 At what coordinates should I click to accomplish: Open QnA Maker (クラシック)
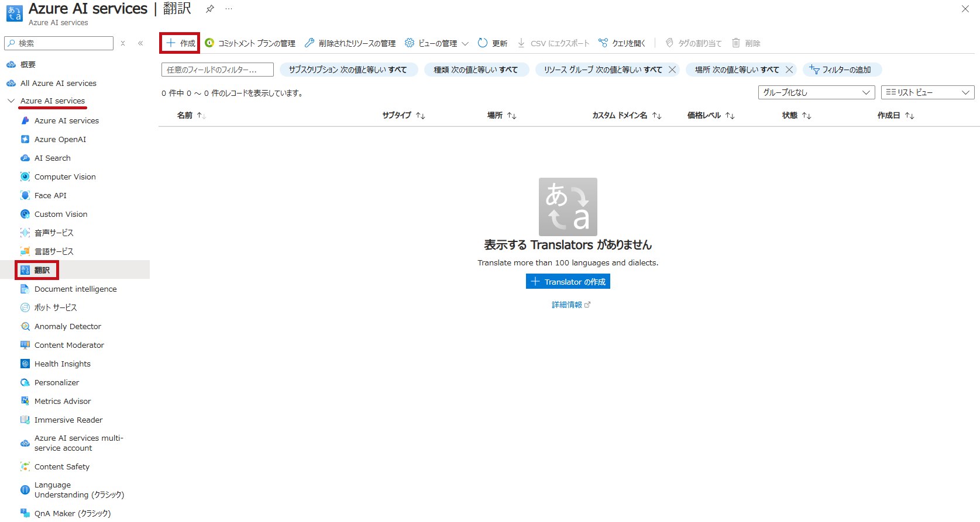(x=72, y=513)
